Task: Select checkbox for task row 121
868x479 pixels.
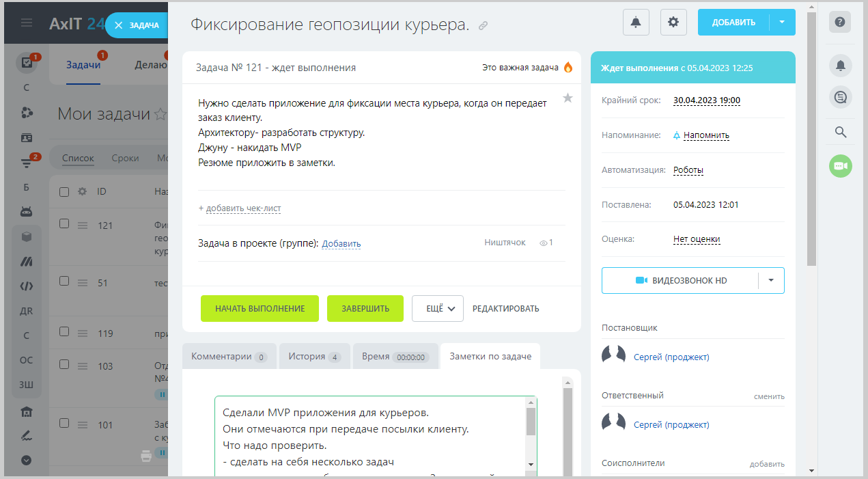Action: coord(64,223)
